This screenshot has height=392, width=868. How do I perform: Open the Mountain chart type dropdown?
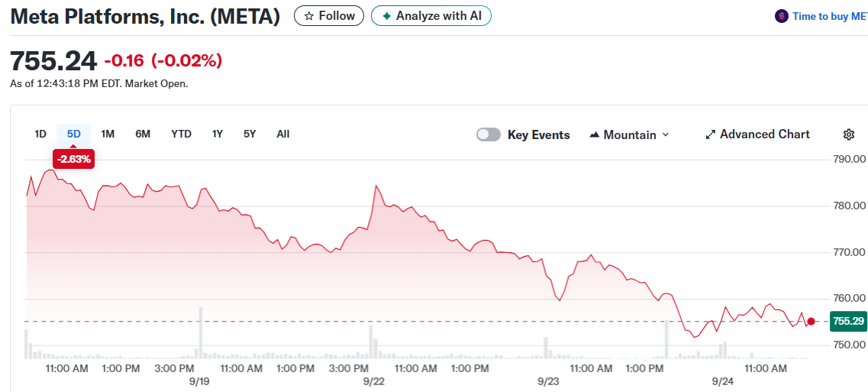point(630,134)
